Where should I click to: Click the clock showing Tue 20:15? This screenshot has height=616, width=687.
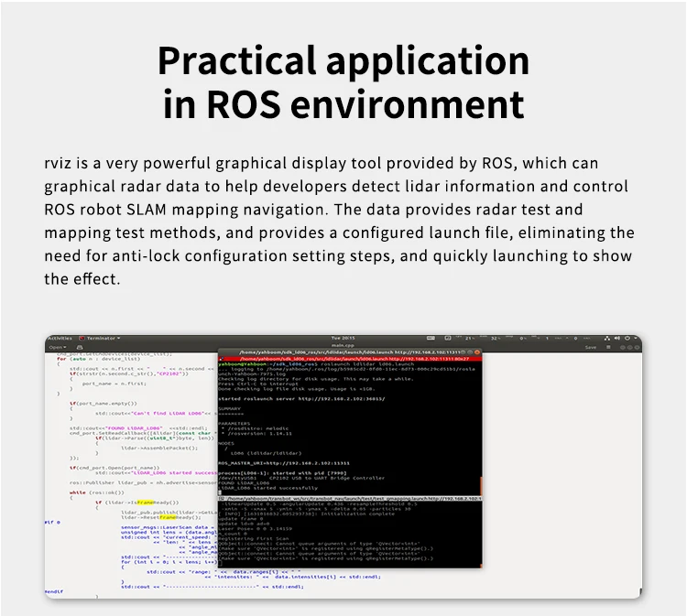(343, 338)
